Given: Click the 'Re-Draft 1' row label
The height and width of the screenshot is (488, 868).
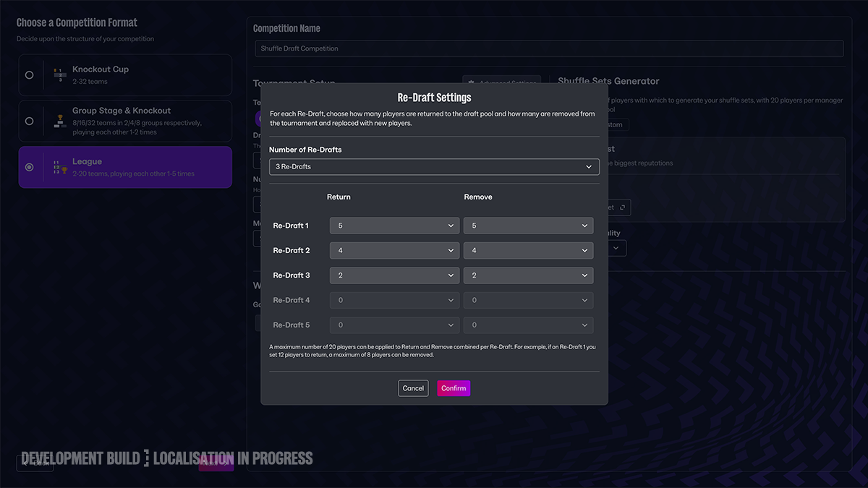Looking at the screenshot, I should pos(291,226).
